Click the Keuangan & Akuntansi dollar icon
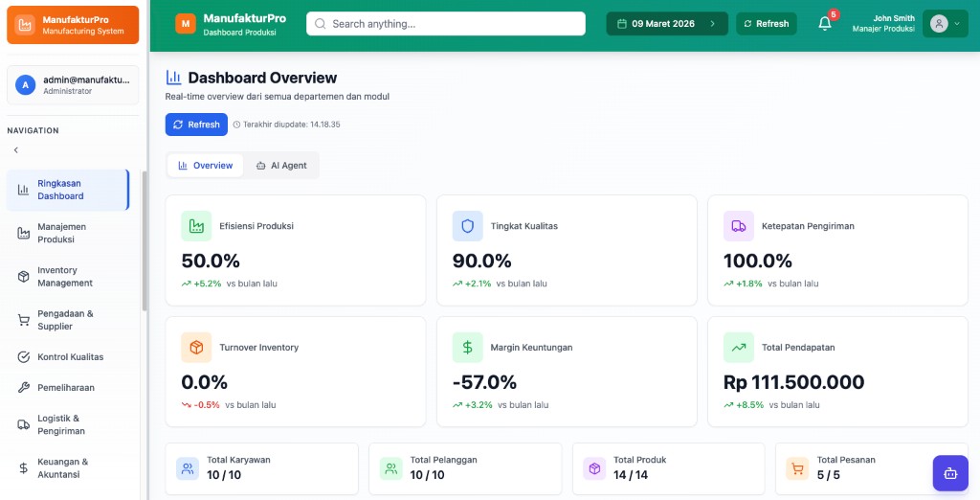 tap(24, 468)
